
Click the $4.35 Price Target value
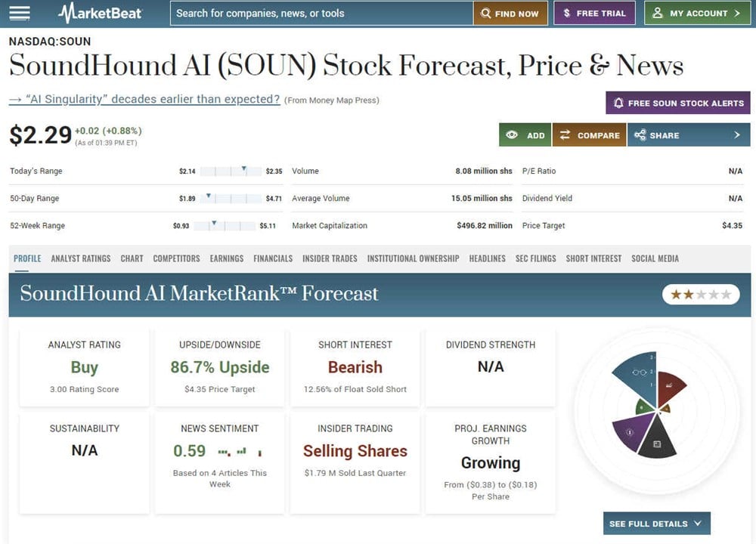pyautogui.click(x=732, y=225)
